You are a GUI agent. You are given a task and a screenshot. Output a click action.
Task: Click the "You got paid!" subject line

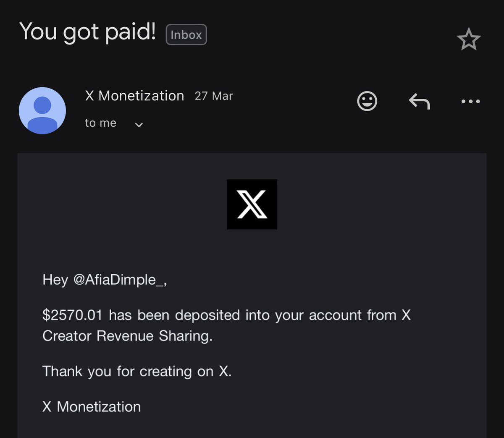(x=87, y=32)
